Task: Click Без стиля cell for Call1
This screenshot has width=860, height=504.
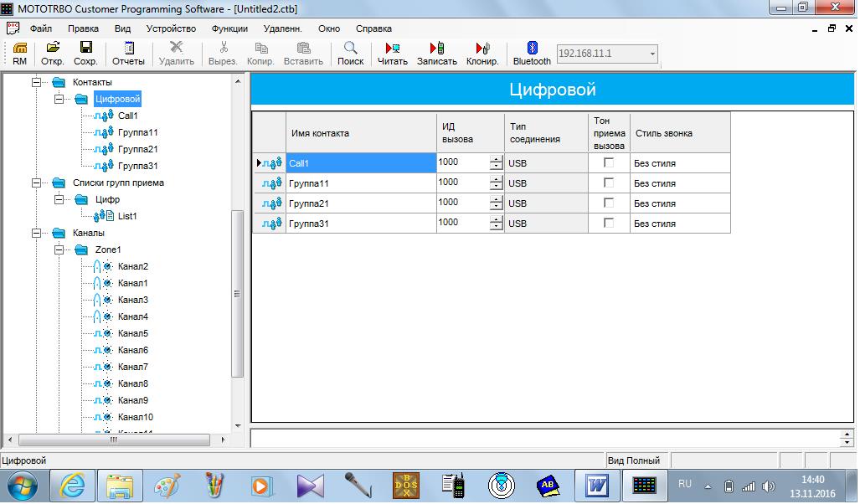Action: click(x=680, y=163)
